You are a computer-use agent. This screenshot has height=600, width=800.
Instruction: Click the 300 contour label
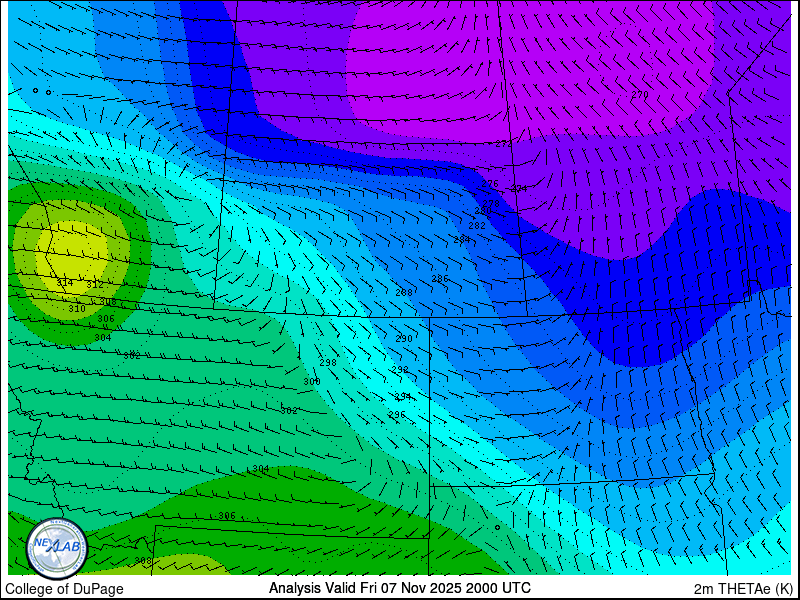(x=312, y=382)
